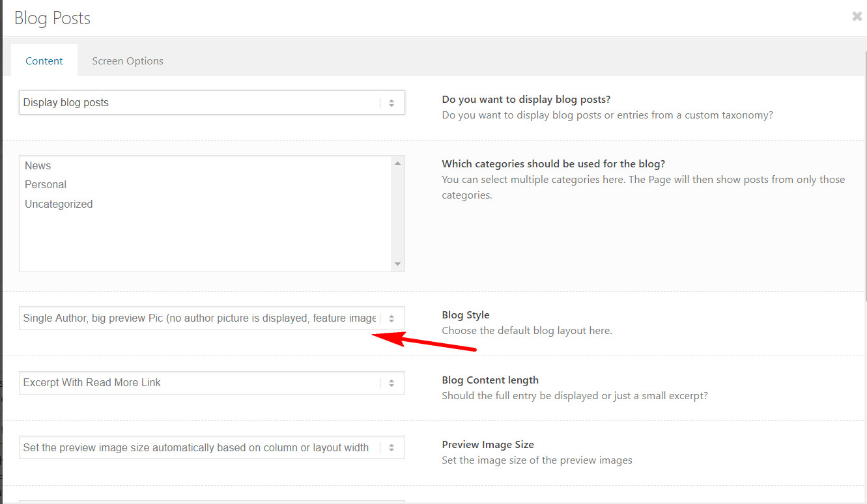Click 'Set the image size of the preview images' text
Image resolution: width=867 pixels, height=504 pixels.
(537, 460)
